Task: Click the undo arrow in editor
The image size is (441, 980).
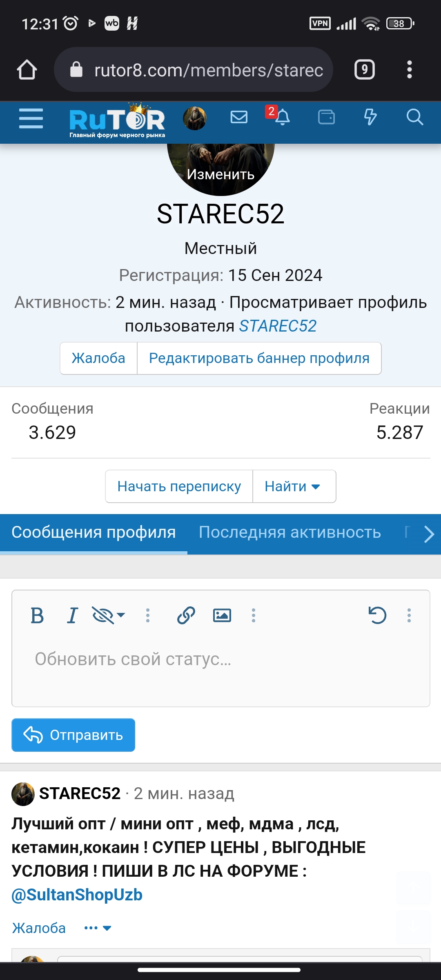Action: [x=377, y=615]
